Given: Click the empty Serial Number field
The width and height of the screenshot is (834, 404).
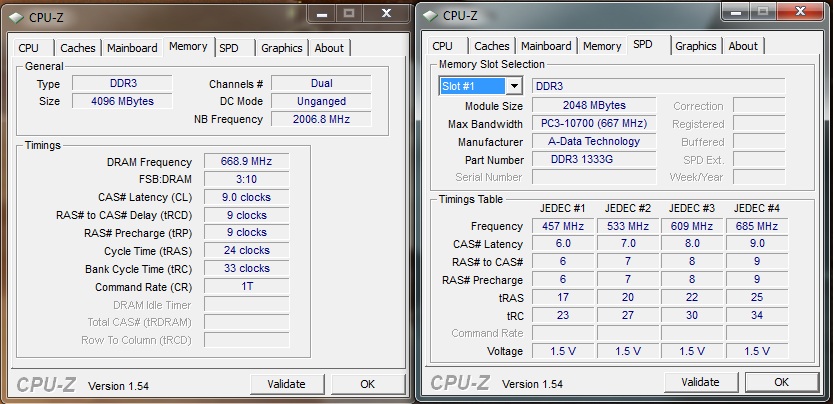Looking at the screenshot, I should [594, 177].
